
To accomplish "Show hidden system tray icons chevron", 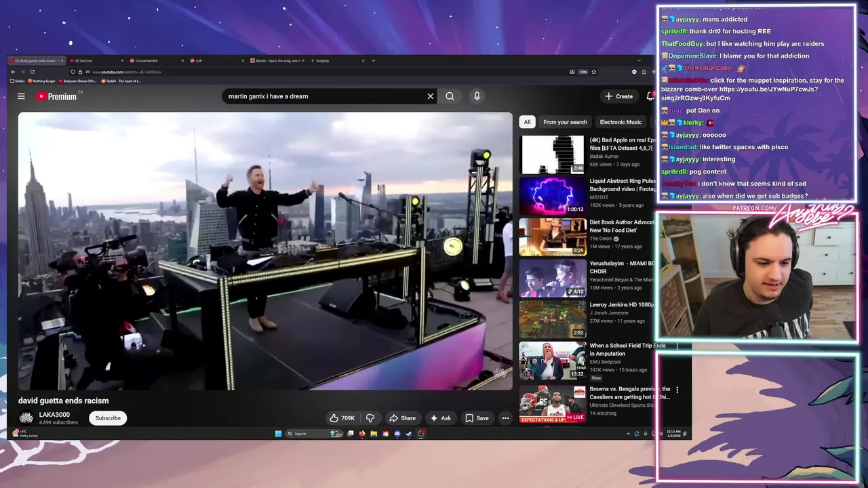I will pos(628,434).
